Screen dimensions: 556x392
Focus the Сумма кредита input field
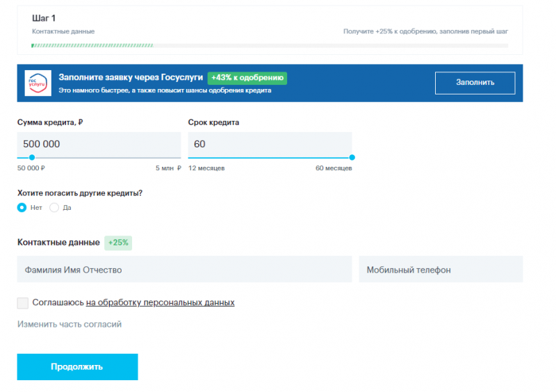(x=99, y=144)
